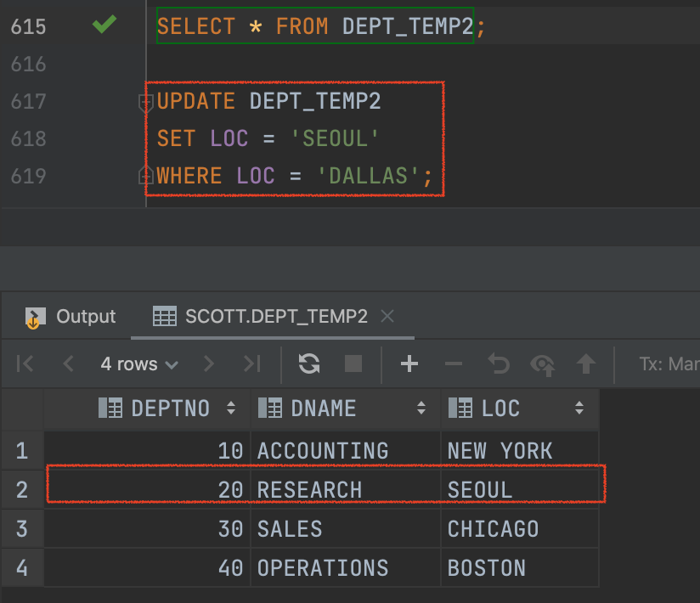Reload the table data with refresh icon

(x=309, y=363)
